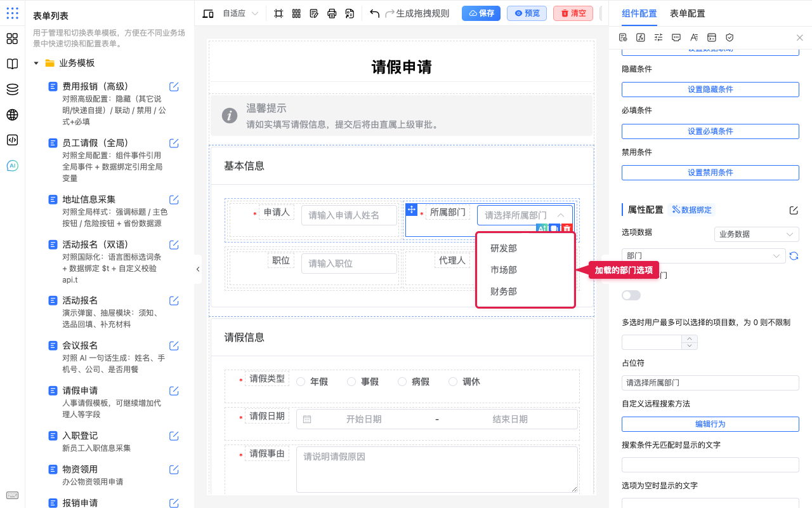The width and height of the screenshot is (812, 508).
Task: Open the fx formula icon in config panel
Action: coord(641,37)
